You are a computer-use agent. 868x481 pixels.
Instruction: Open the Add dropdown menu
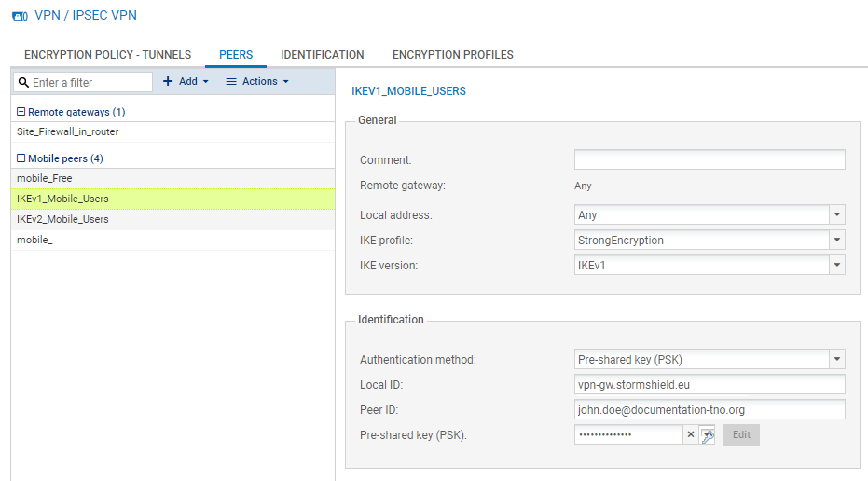click(x=186, y=82)
